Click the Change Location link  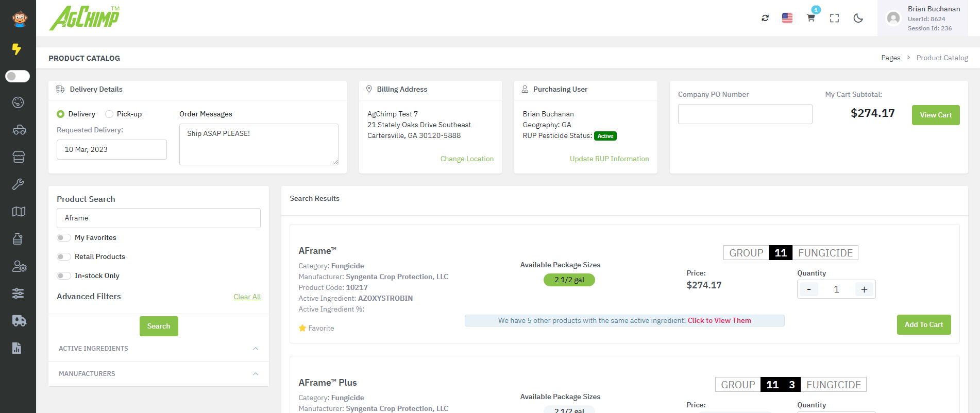(x=466, y=159)
